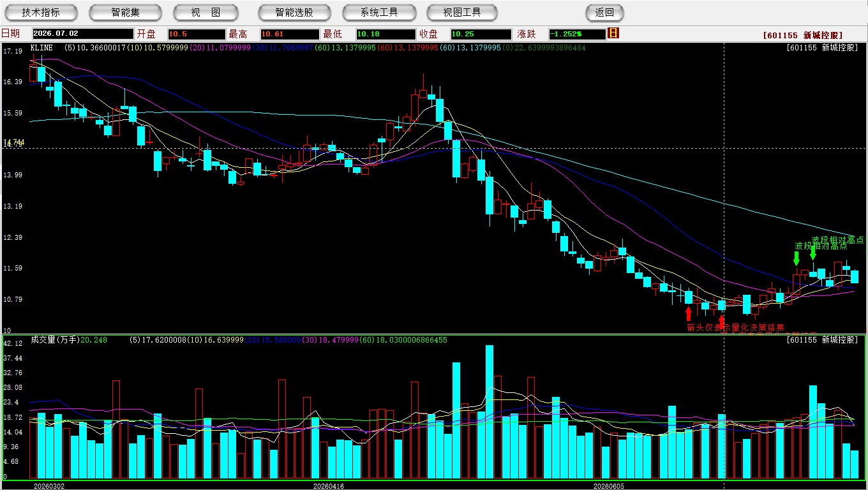Click the 成交量(万手) indicator label
Image resolution: width=868 pixels, height=490 pixels.
54,340
